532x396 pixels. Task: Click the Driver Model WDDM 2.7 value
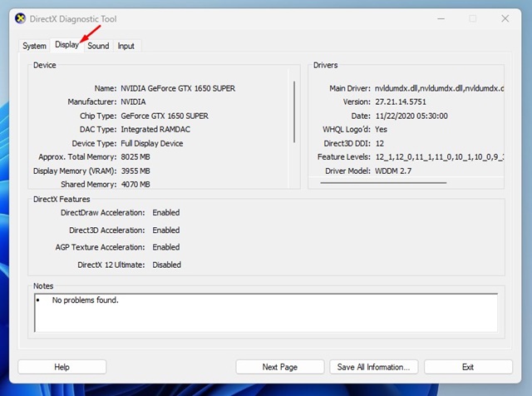click(x=393, y=171)
